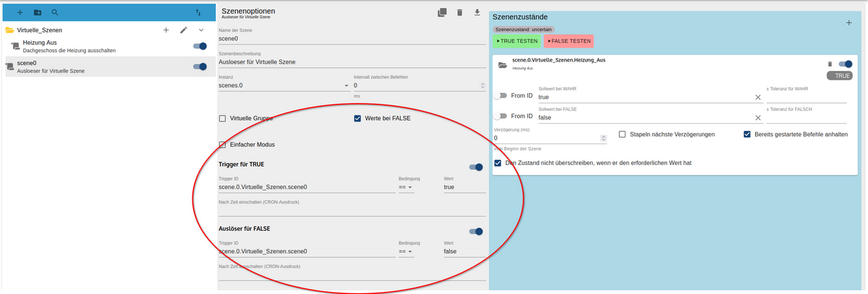
Task: Run the TRUE TESTEN button
Action: coord(517,41)
